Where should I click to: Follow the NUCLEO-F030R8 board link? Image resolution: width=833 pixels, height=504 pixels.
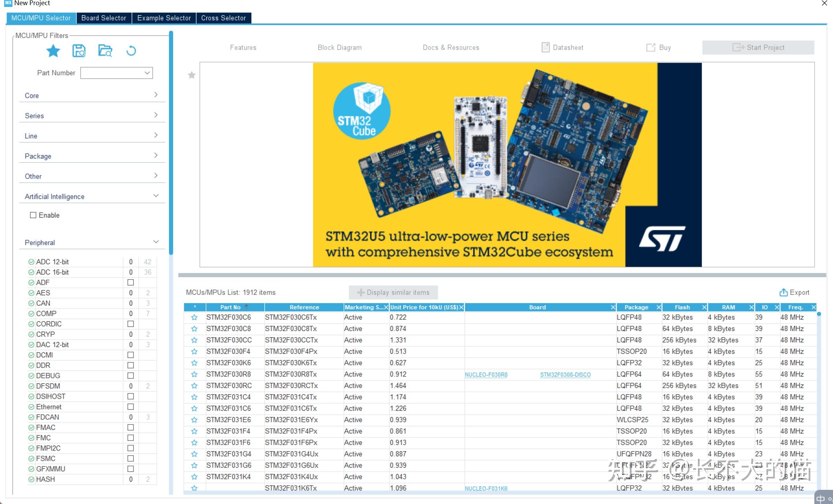click(486, 375)
